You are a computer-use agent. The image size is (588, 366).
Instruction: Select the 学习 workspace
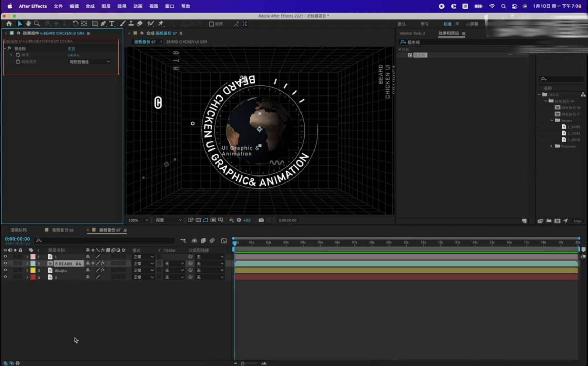(425, 24)
